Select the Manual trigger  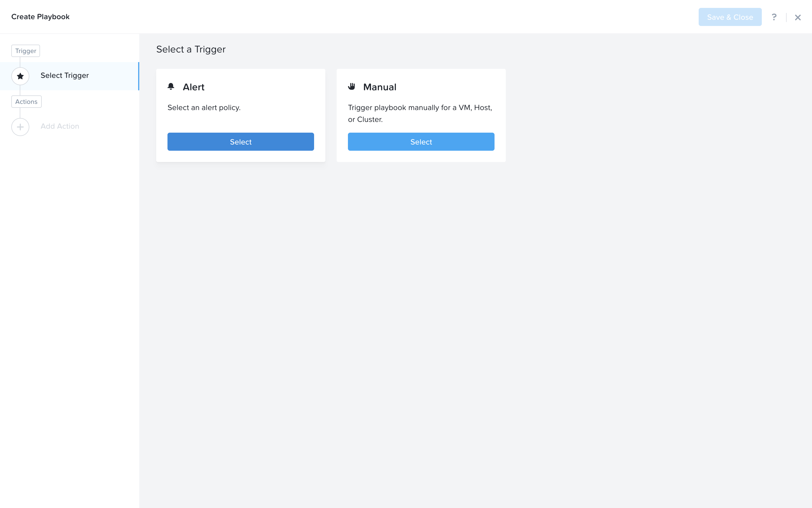[x=421, y=141]
